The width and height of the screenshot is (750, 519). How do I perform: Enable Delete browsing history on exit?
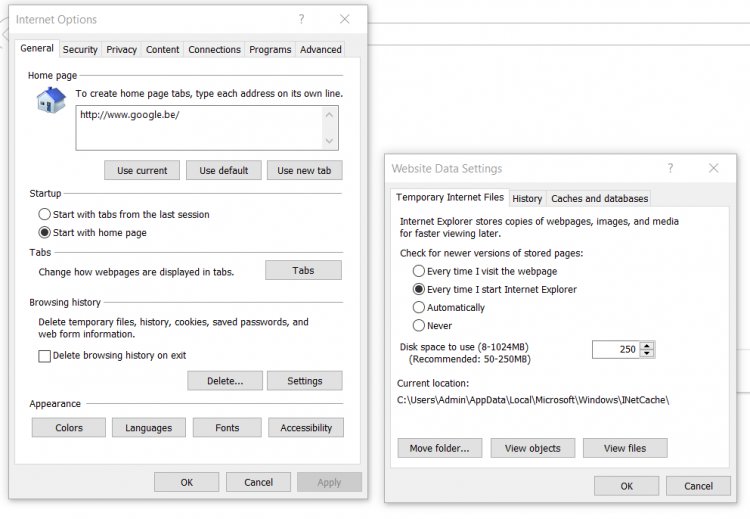(x=44, y=355)
